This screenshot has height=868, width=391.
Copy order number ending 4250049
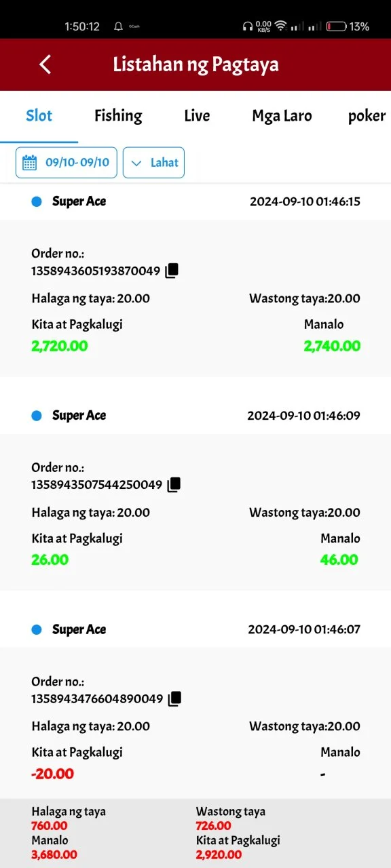174,484
